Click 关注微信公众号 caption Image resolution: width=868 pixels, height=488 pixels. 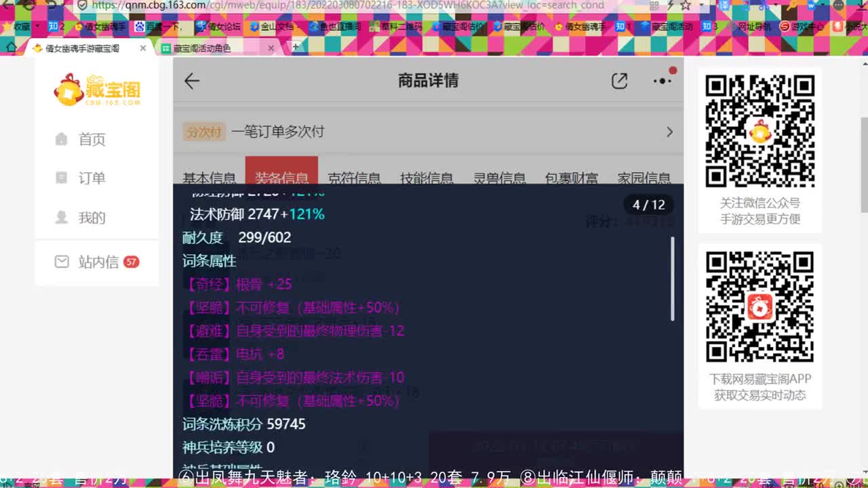click(x=759, y=203)
